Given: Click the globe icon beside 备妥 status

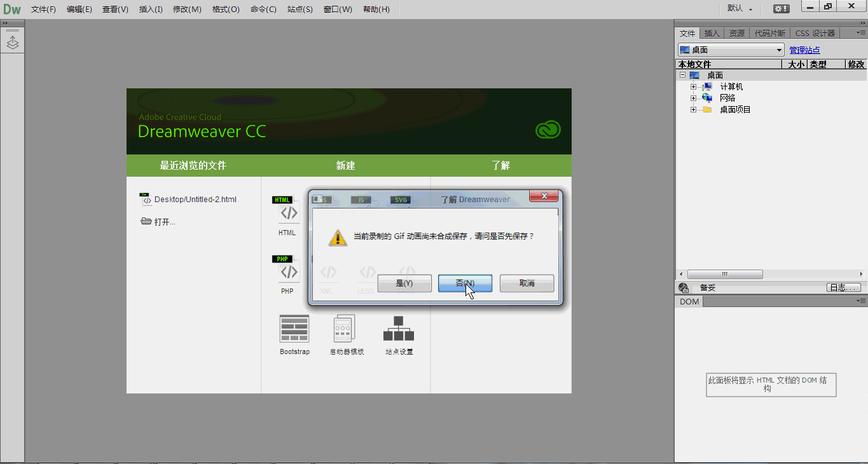Looking at the screenshot, I should click(x=684, y=288).
